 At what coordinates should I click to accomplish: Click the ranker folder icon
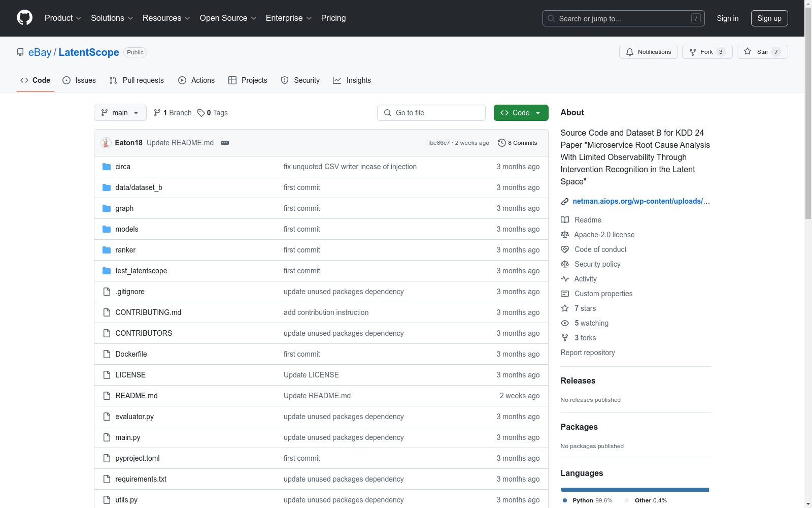pos(107,250)
